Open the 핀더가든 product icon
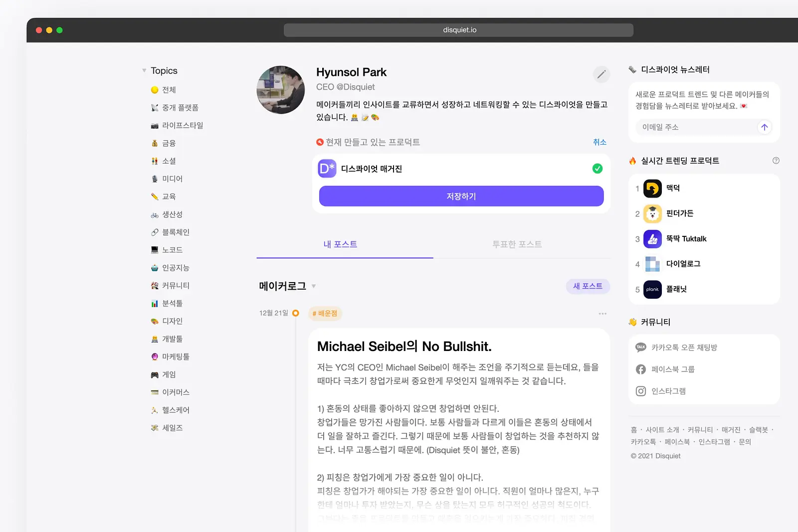Screen dimensions: 798x532 (652, 214)
